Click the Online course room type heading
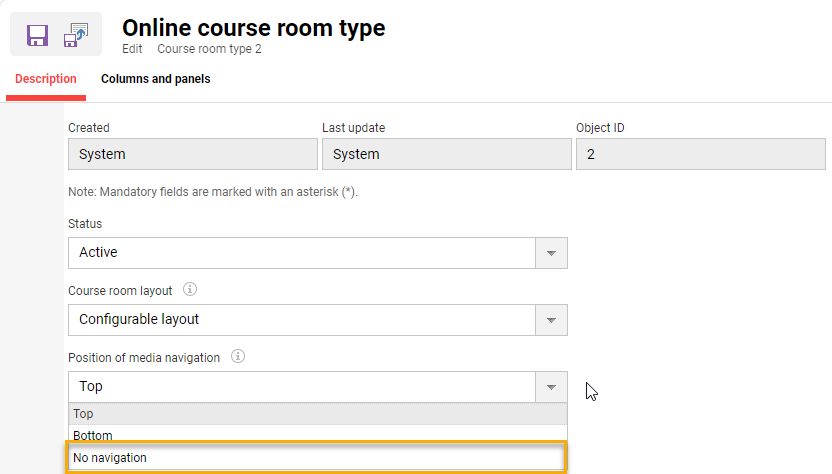Viewport: 832px width, 474px height. click(253, 28)
